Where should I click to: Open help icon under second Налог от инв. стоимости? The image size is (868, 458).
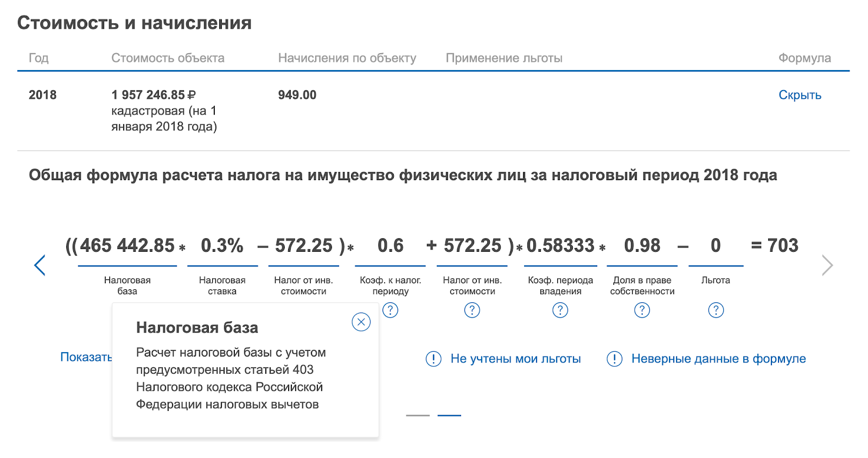point(472,310)
